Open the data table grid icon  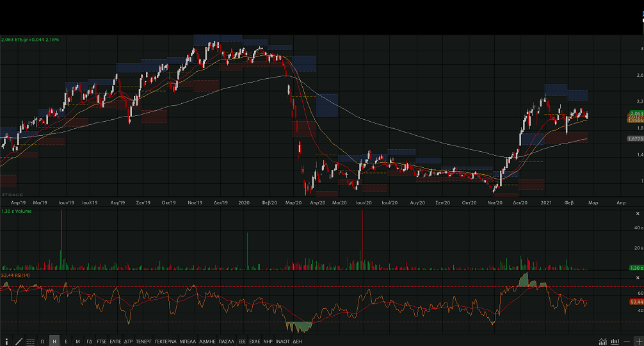30,342
